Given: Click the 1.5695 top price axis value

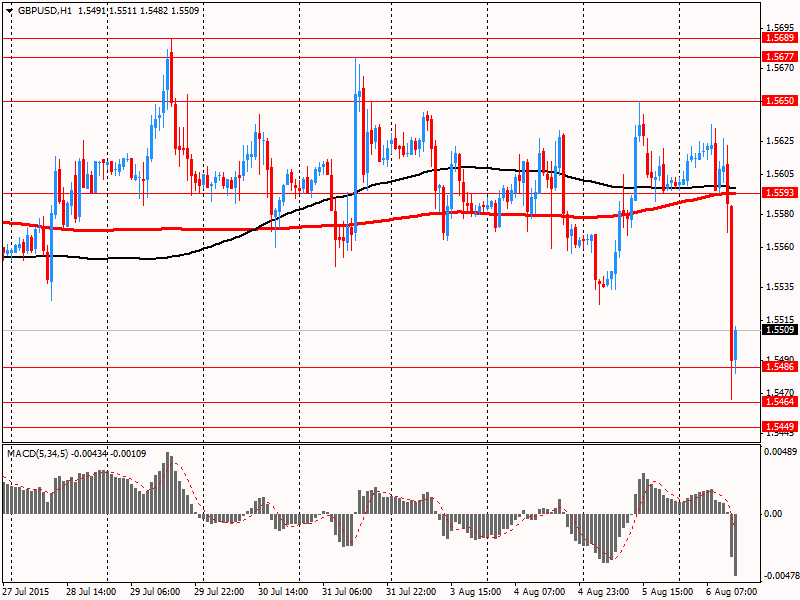Looking at the screenshot, I should coord(779,27).
